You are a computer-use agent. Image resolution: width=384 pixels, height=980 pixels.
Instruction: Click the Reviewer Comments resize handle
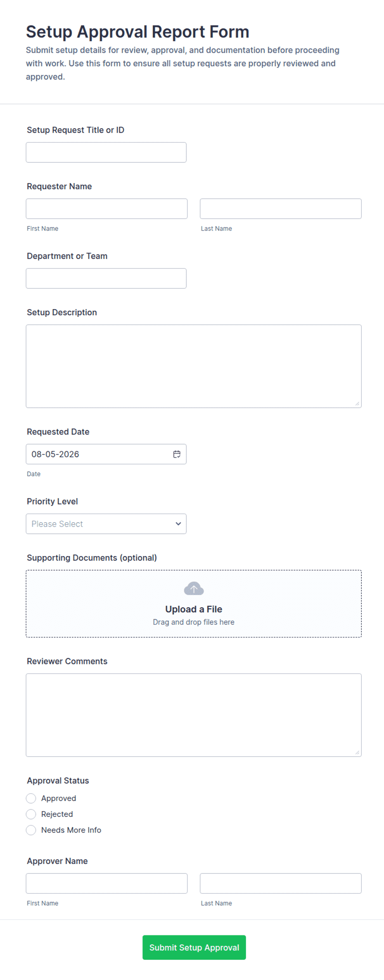click(x=357, y=752)
